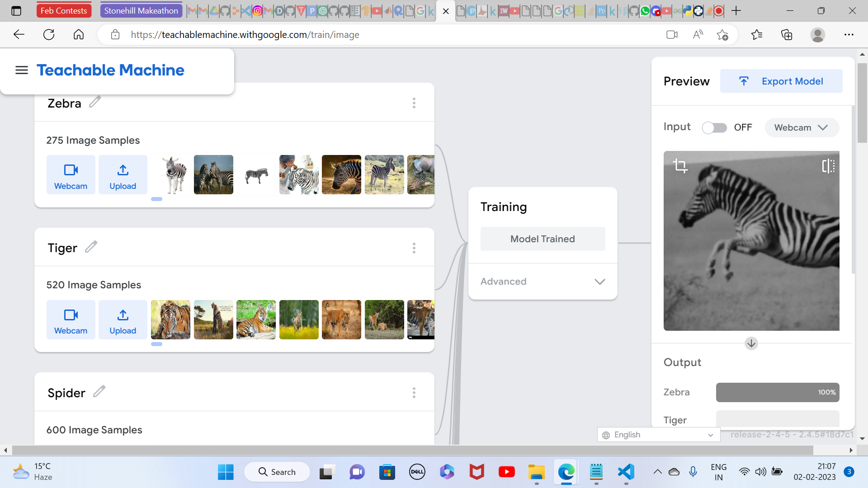The image size is (868, 488).
Task: Edit the Zebra class name pencil
Action: [x=95, y=102]
